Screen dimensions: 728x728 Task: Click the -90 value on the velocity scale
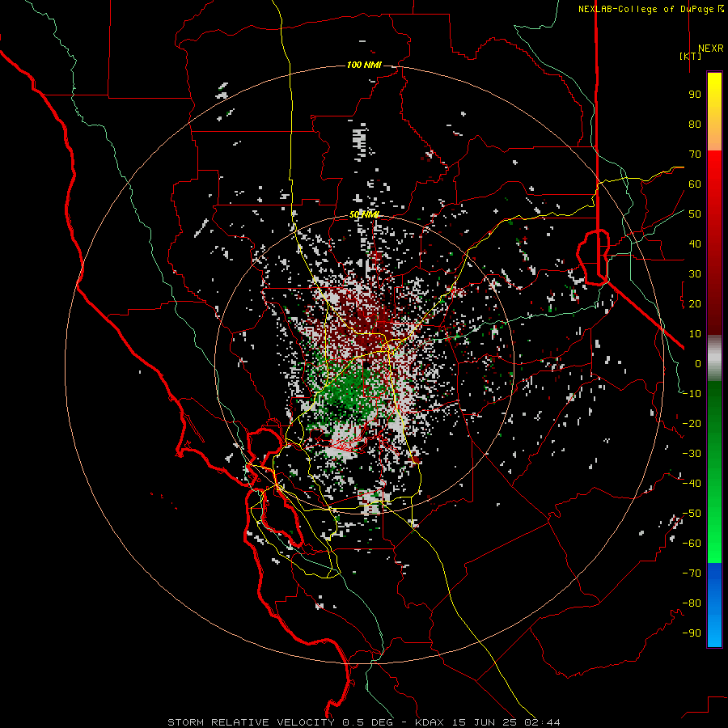(692, 633)
